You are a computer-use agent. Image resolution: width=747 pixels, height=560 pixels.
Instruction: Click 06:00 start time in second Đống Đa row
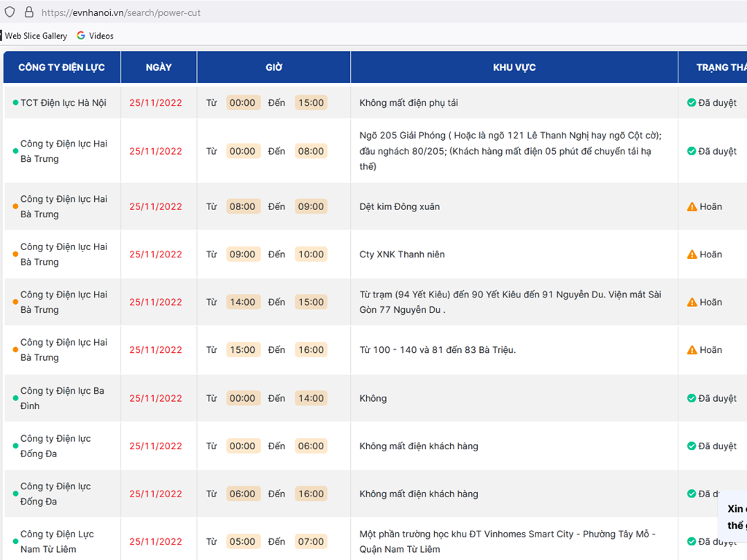pyautogui.click(x=242, y=494)
